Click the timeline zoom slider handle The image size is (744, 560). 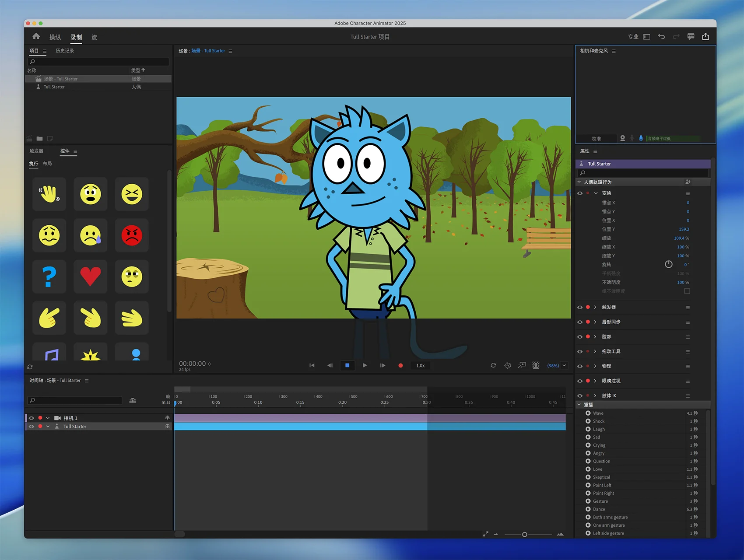coord(525,535)
